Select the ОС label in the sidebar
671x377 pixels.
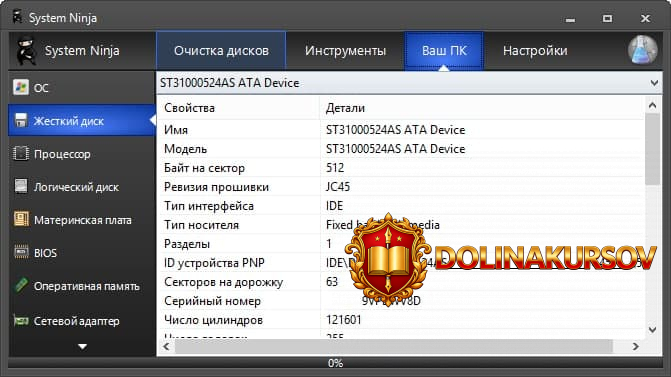tap(41, 88)
